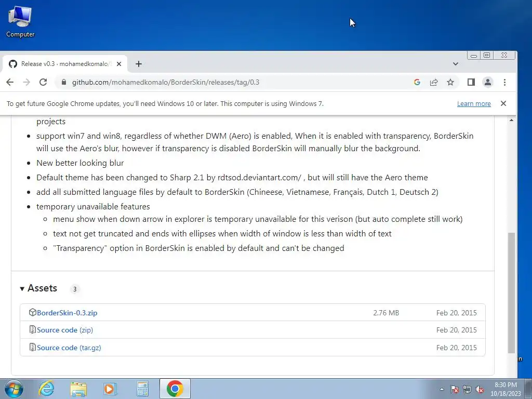Click the GitHub favicon on the tab
Viewport: 532px width, 399px height.
pyautogui.click(x=13, y=64)
